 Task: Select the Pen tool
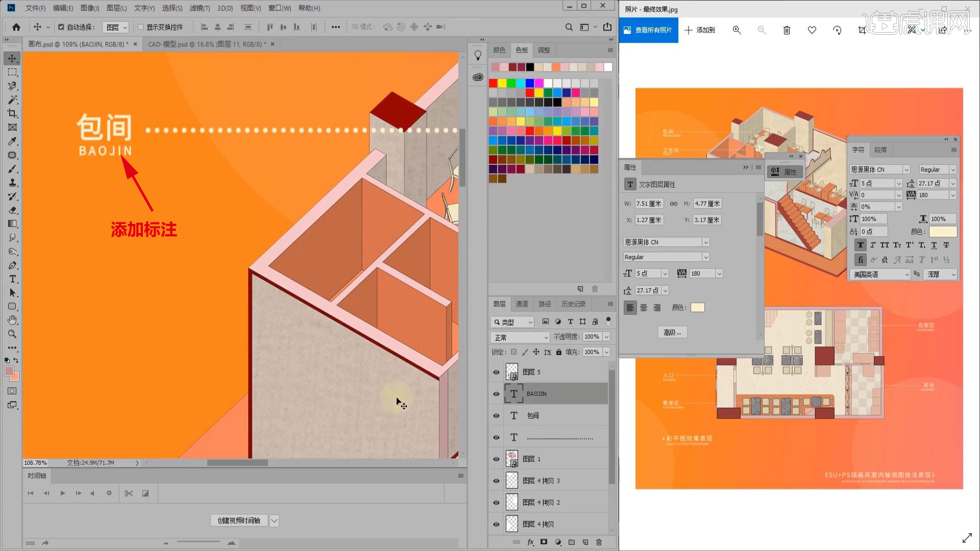[12, 265]
